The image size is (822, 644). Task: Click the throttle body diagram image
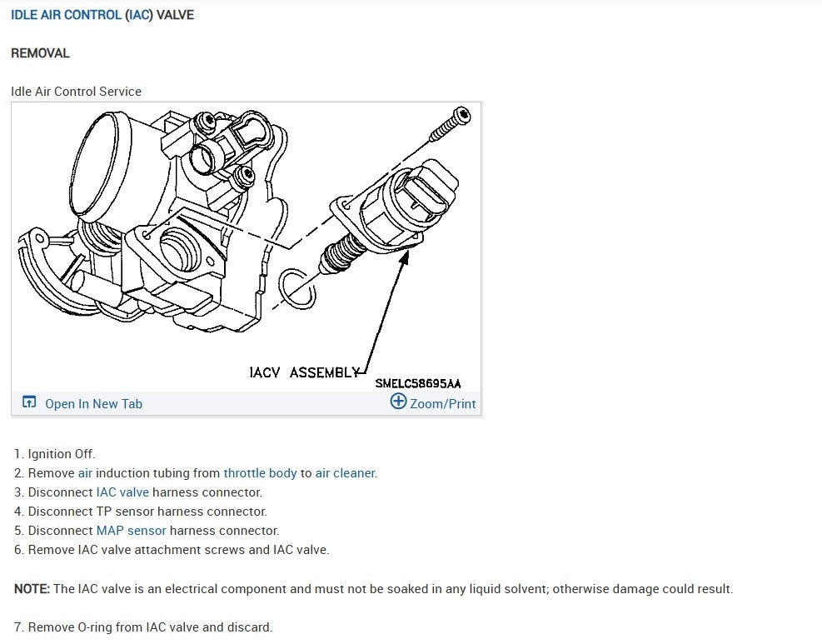[x=246, y=247]
